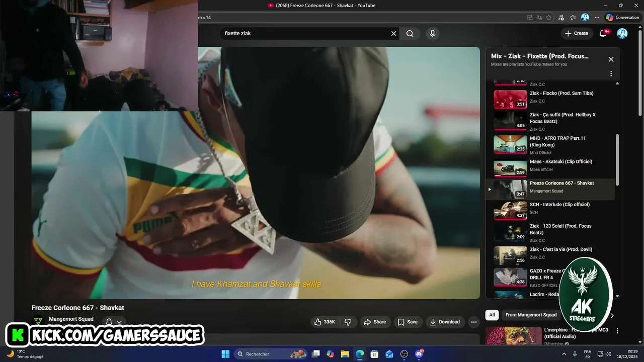
Task: Click the system tray microphone icon
Action: pos(575,354)
